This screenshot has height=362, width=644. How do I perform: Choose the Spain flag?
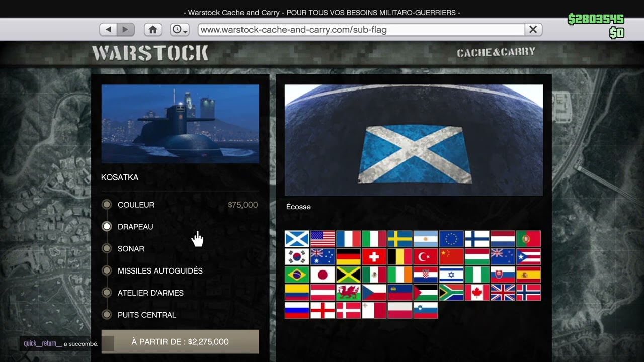[x=528, y=275]
